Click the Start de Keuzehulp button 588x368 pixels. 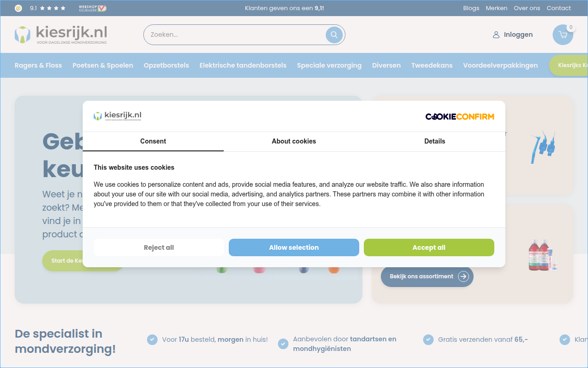[x=63, y=261]
